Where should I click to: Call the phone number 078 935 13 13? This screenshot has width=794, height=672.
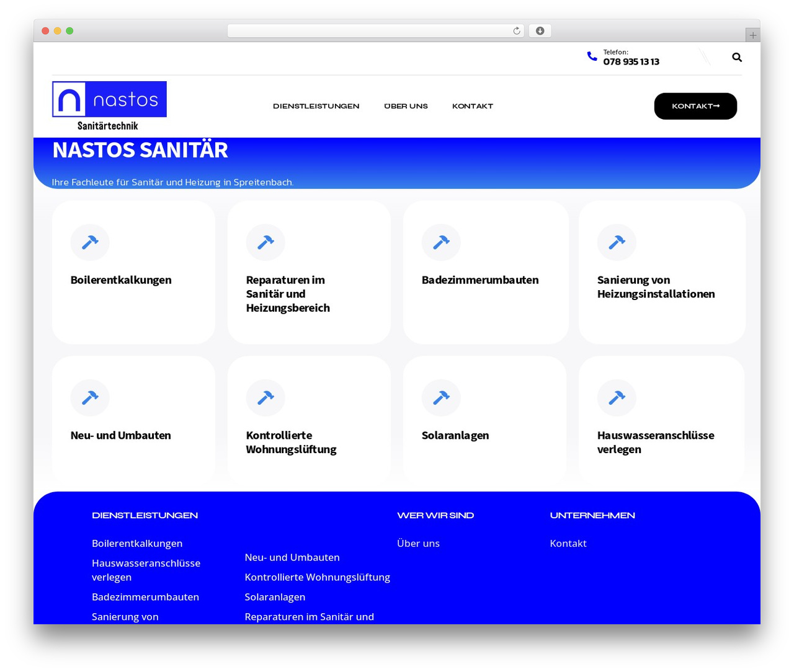coord(631,61)
